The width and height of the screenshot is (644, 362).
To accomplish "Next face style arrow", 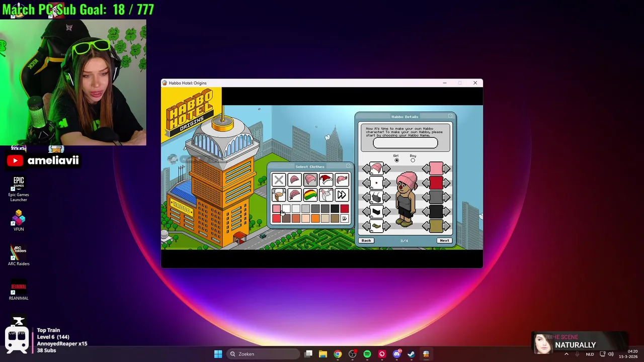I will 387,183.
